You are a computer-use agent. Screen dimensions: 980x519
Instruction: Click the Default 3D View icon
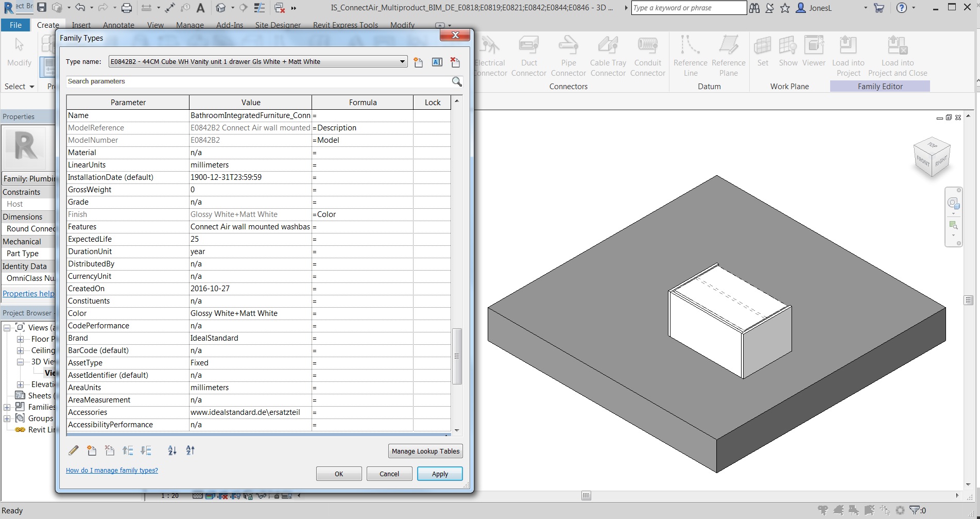click(x=220, y=8)
